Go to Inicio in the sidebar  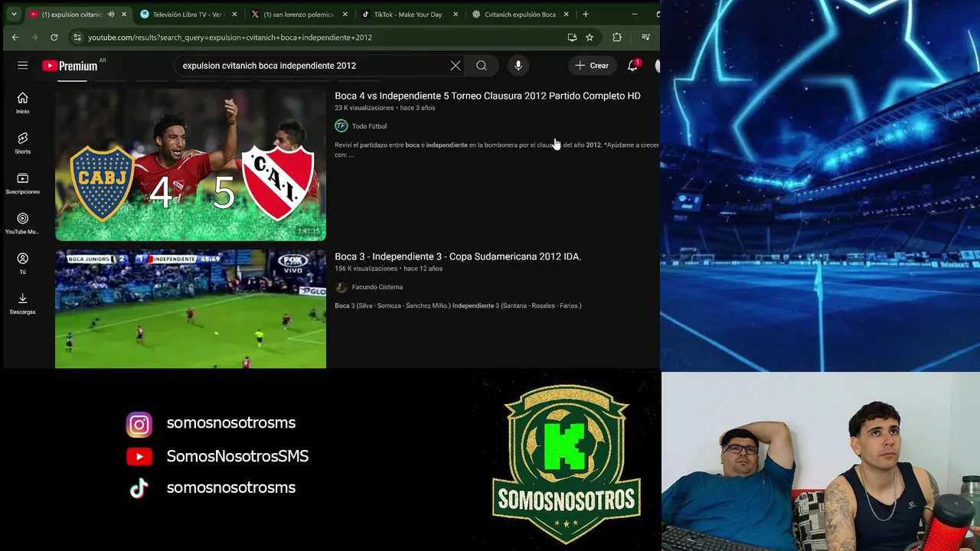[x=22, y=103]
